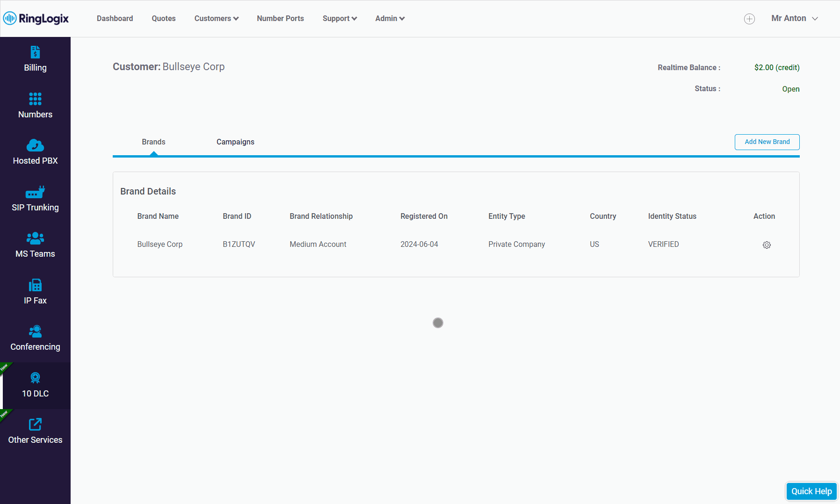This screenshot has height=504, width=840.
Task: Open the IP Fax sidebar item
Action: click(35, 292)
